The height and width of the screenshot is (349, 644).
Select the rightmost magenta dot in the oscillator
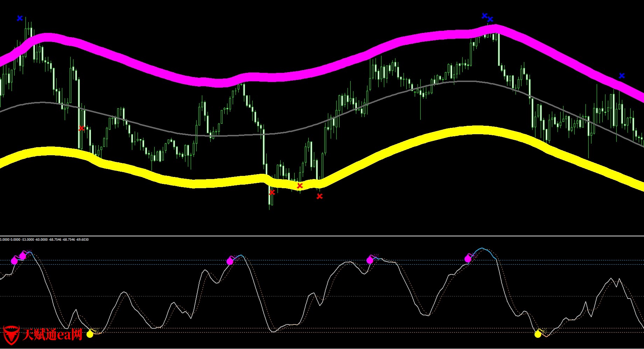[x=468, y=259]
